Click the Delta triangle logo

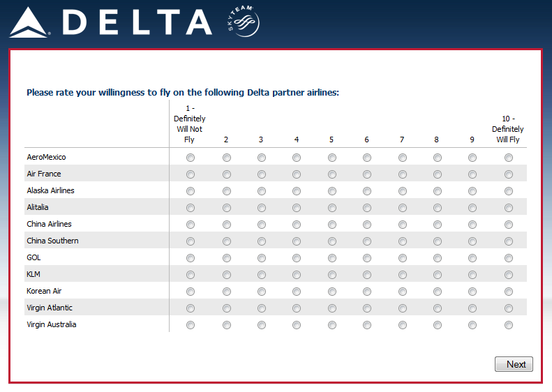[29, 22]
